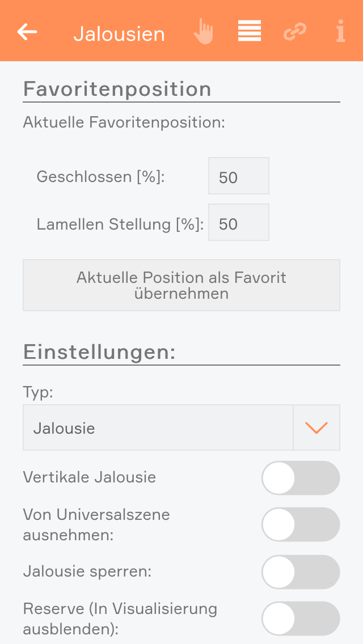
Task: Click the Geschlossen [%] input field
Action: click(x=239, y=176)
